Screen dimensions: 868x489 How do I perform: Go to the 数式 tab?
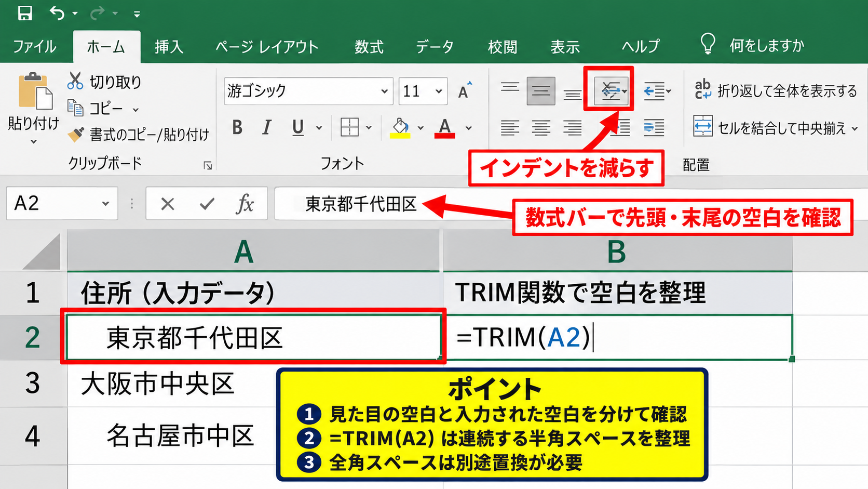tap(369, 47)
